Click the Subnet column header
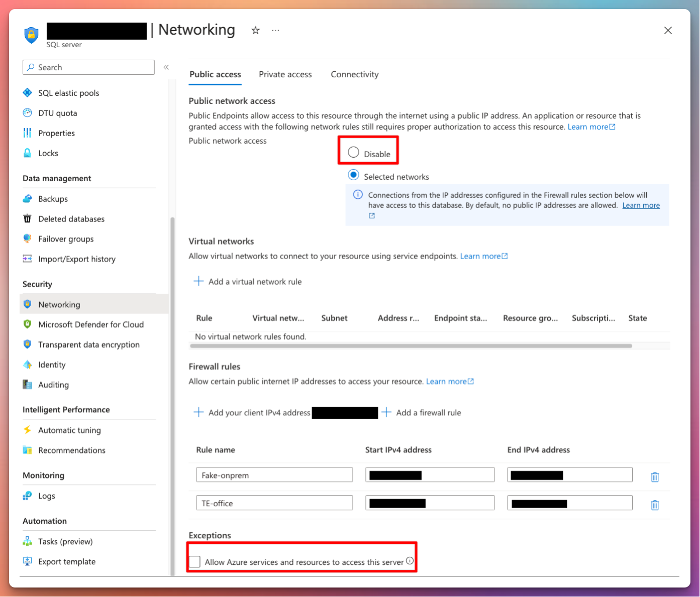The width and height of the screenshot is (700, 597). (334, 318)
